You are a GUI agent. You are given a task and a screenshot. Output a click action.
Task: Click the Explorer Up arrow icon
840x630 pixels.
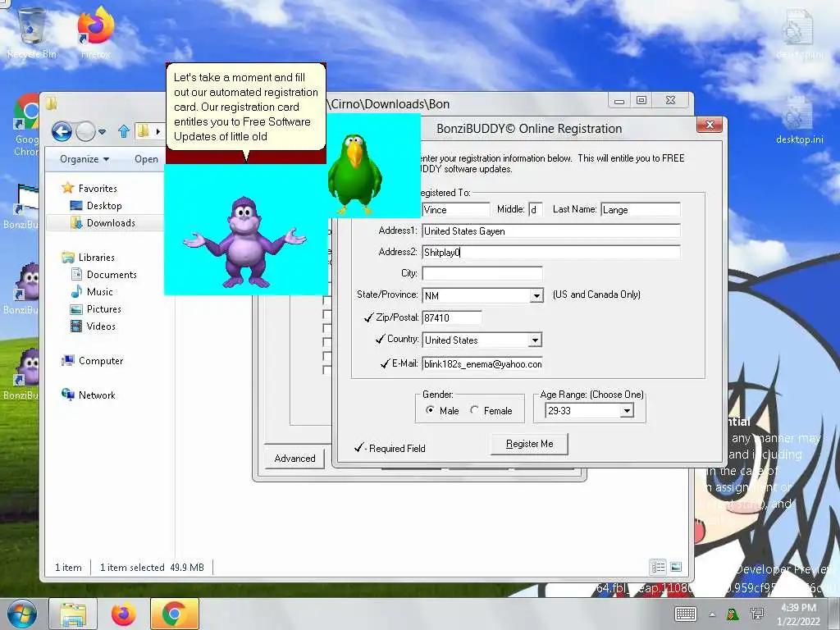point(124,130)
